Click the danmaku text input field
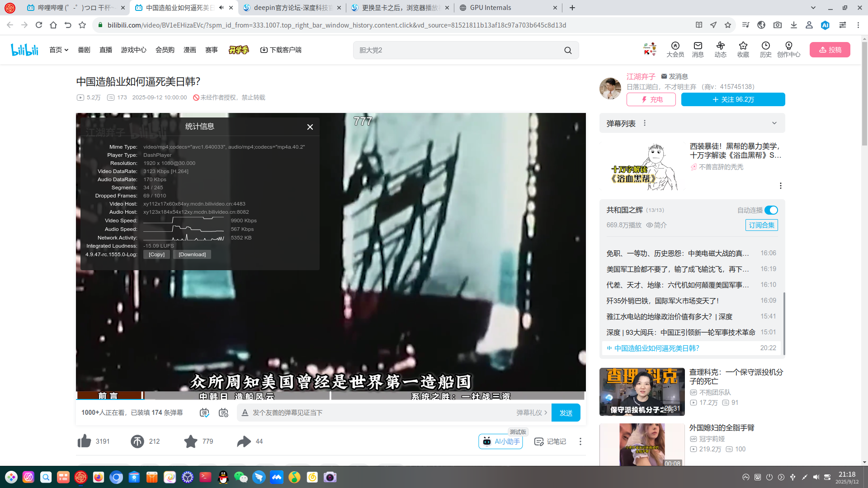The height and width of the screenshot is (488, 868). point(379,413)
